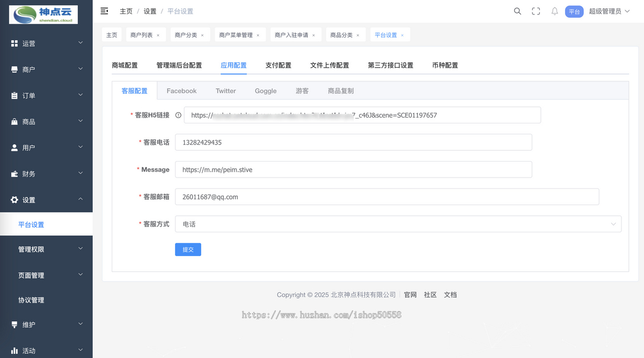Focus the Message input field

354,169
